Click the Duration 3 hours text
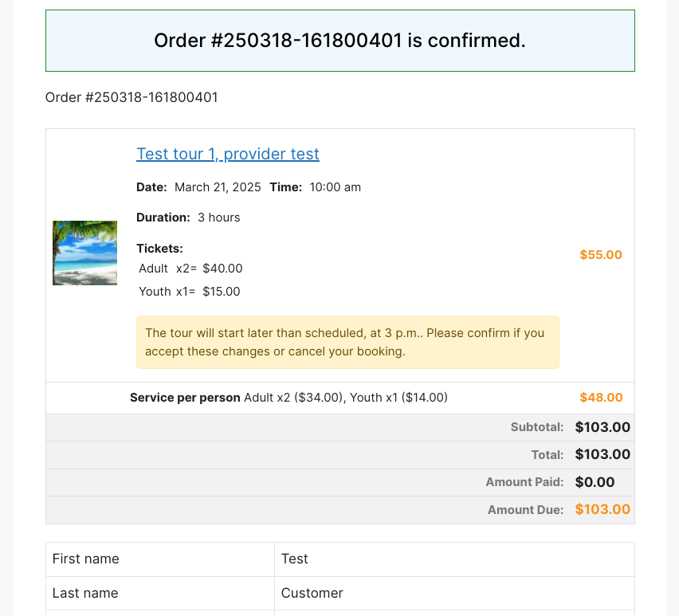 click(x=188, y=218)
